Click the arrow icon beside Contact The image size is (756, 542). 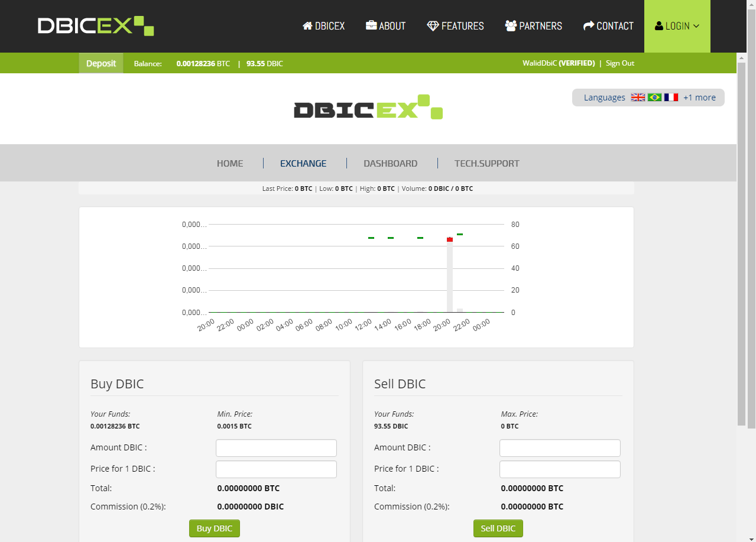click(x=589, y=26)
